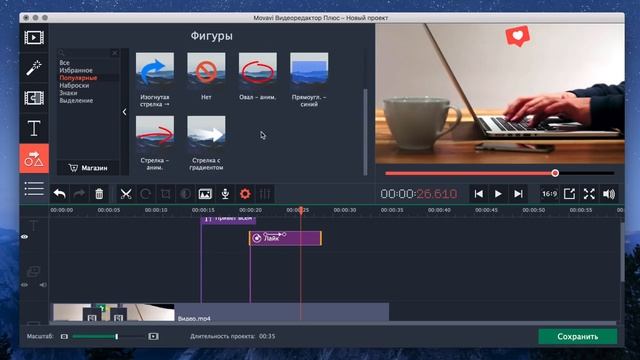
Task: Click the timeline zoom slider handle
Action: [117, 336]
